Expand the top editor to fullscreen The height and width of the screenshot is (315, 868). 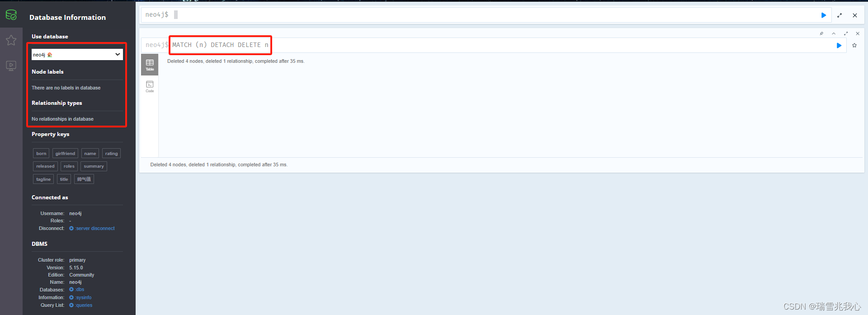[x=840, y=15]
